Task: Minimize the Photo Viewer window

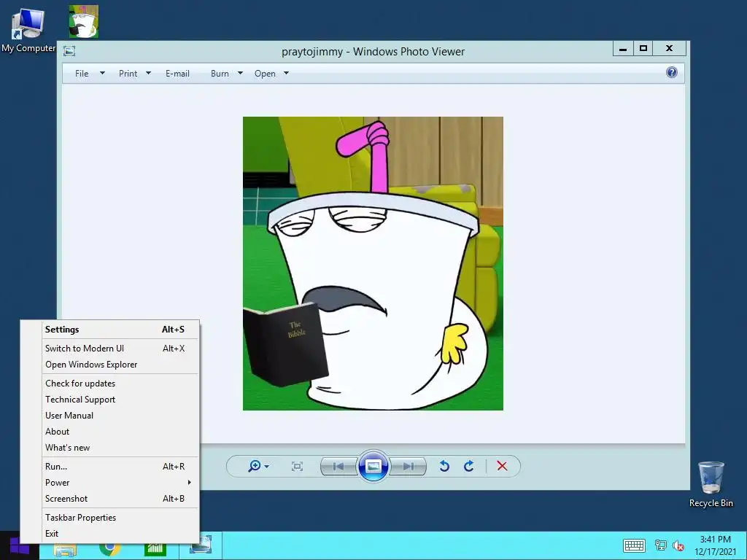Action: click(623, 49)
